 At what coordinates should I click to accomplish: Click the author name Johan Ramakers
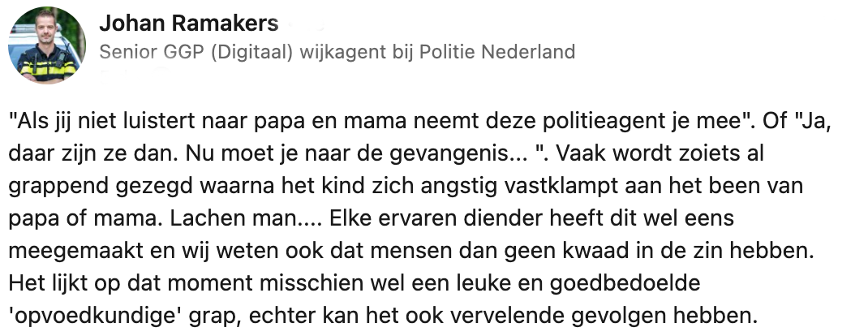click(x=188, y=24)
